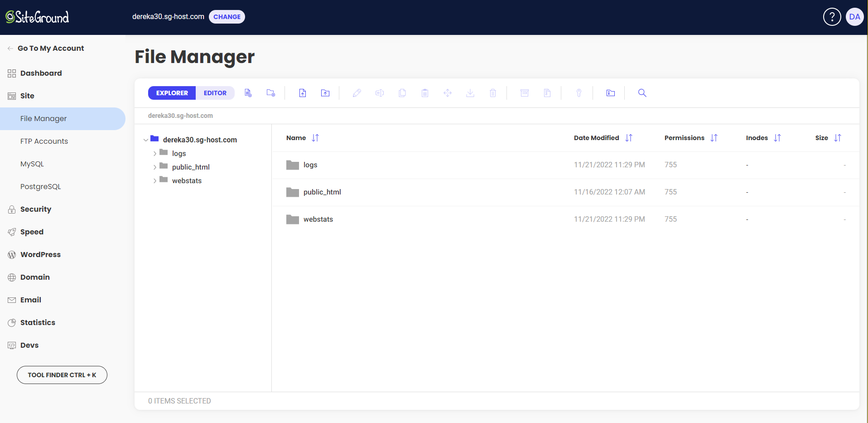Click the File Upload icon

pos(303,93)
